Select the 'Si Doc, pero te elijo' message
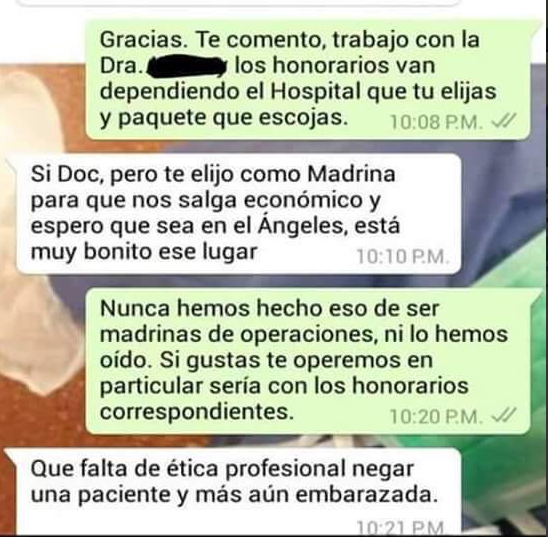 coord(238,213)
